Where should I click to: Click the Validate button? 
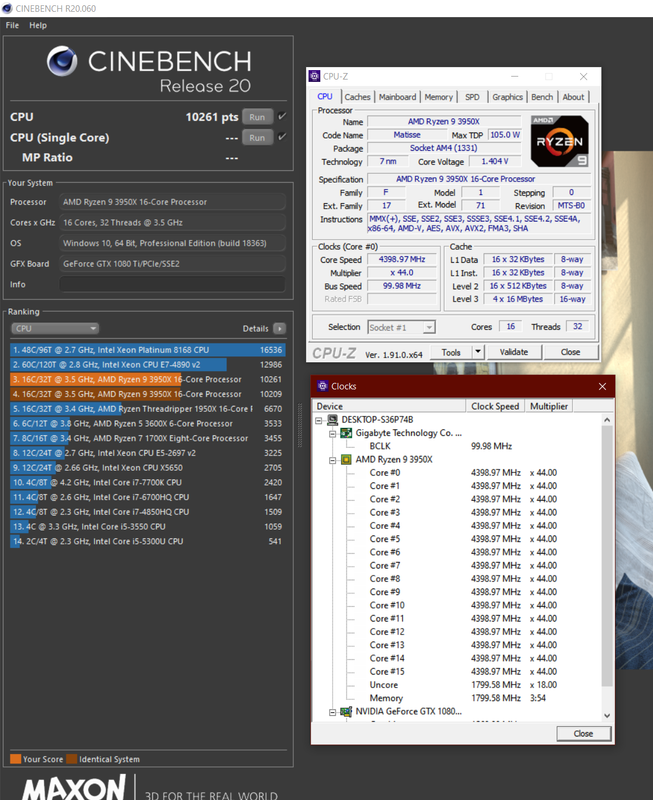[x=514, y=352]
